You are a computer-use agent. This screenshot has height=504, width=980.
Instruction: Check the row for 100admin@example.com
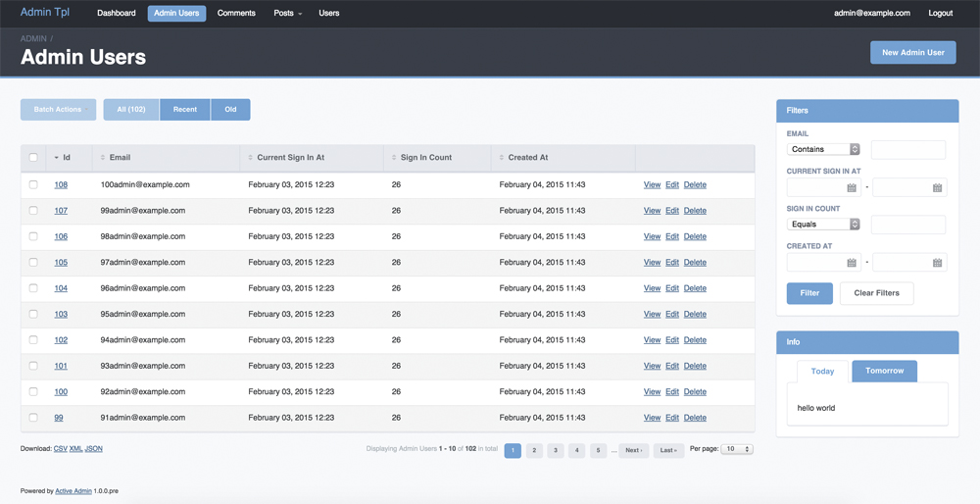[33, 184]
